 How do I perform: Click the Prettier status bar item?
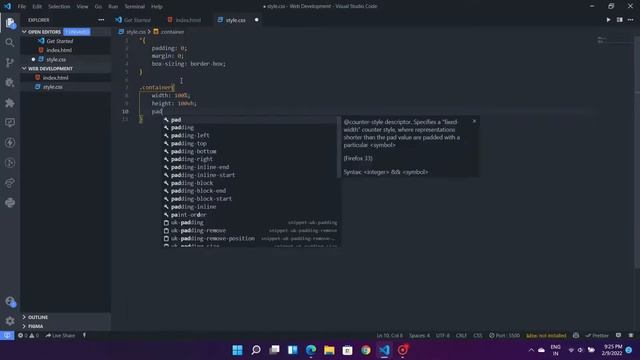(x=597, y=336)
